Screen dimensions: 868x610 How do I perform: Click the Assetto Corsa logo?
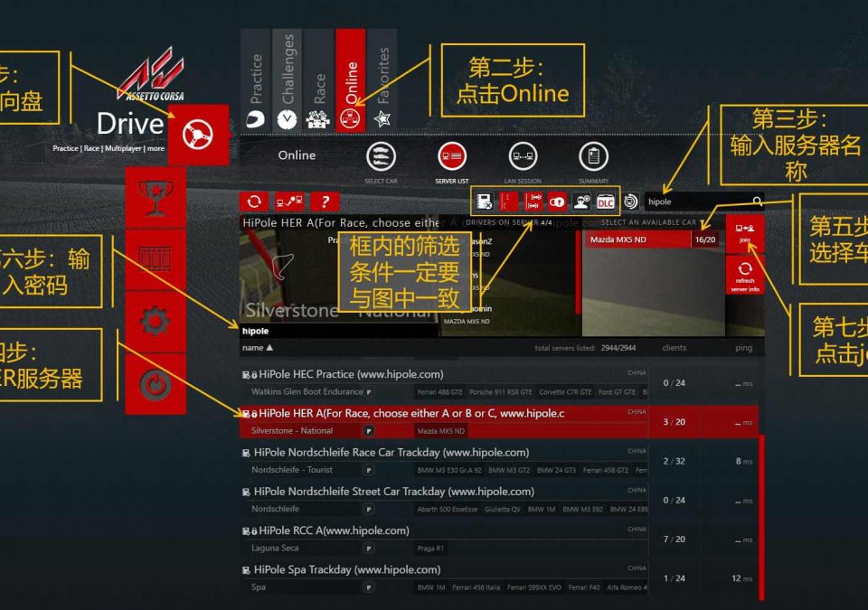coord(151,74)
